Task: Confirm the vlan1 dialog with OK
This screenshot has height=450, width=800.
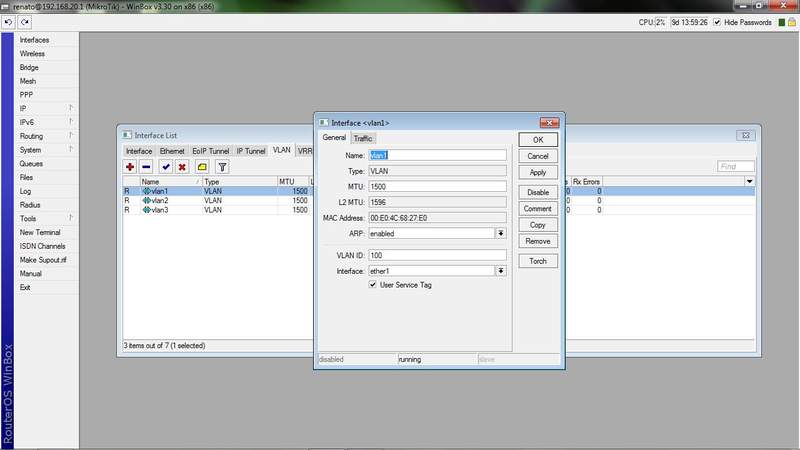Action: click(538, 140)
